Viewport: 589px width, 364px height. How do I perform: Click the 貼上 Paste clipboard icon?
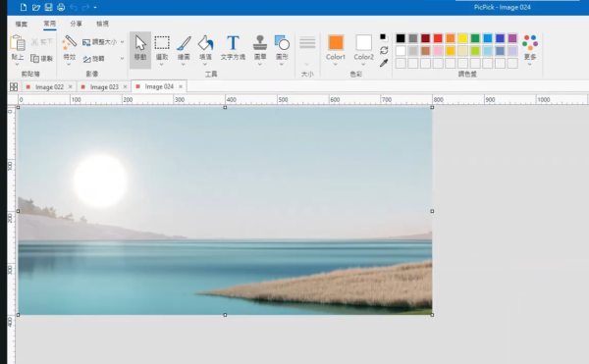[18, 43]
